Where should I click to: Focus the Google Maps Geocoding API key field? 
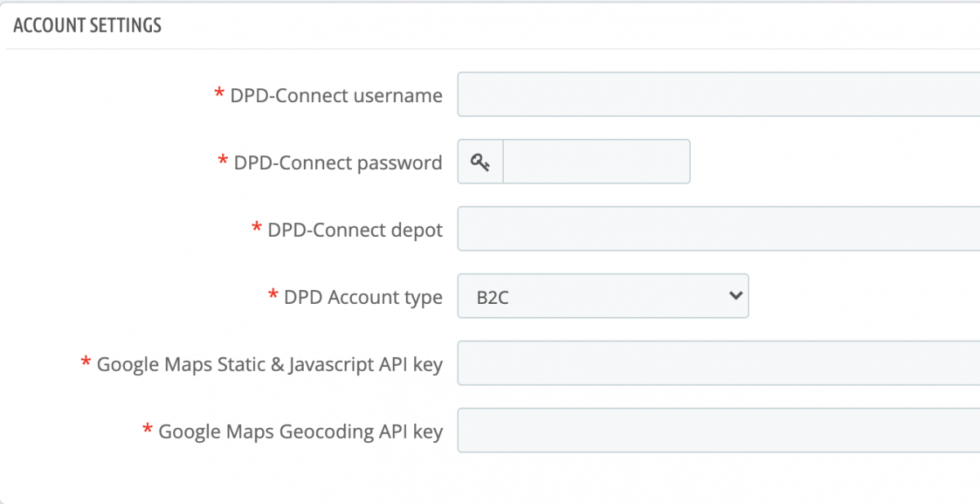[x=719, y=430]
